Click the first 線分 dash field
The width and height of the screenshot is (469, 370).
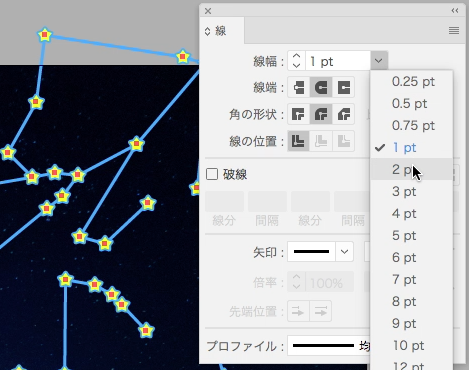tap(224, 202)
